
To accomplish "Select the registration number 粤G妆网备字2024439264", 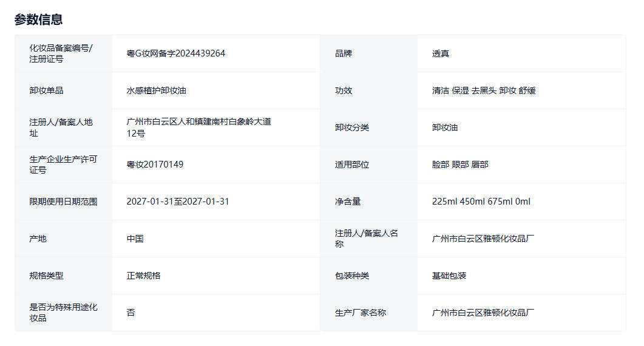I will pos(175,53).
